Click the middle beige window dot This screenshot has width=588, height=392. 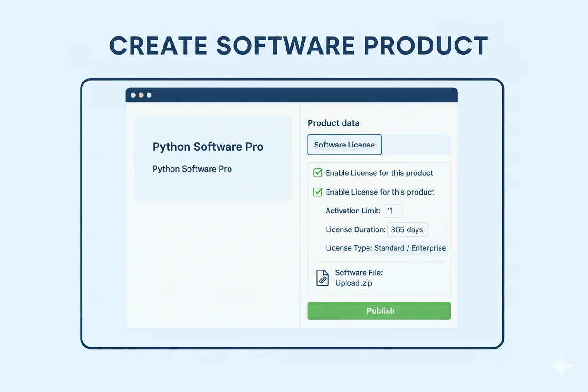[x=141, y=94]
